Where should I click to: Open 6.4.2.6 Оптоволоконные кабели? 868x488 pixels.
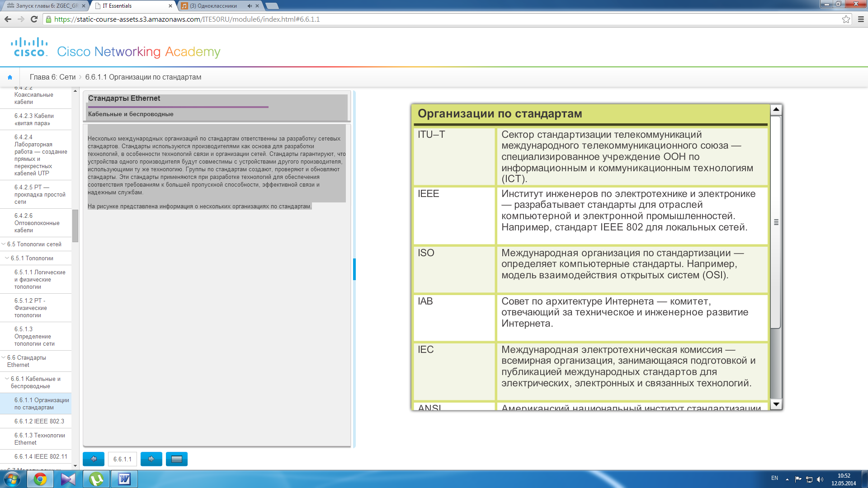pos(36,223)
